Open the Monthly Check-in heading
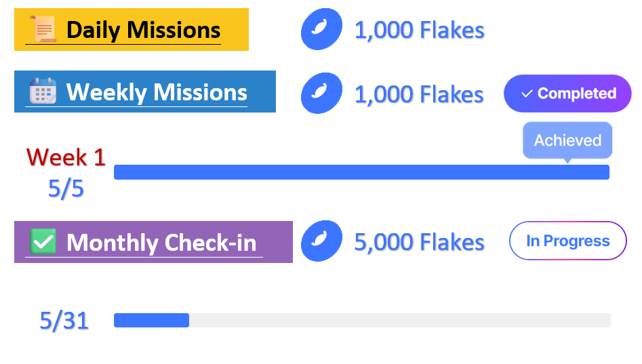 [x=161, y=242]
